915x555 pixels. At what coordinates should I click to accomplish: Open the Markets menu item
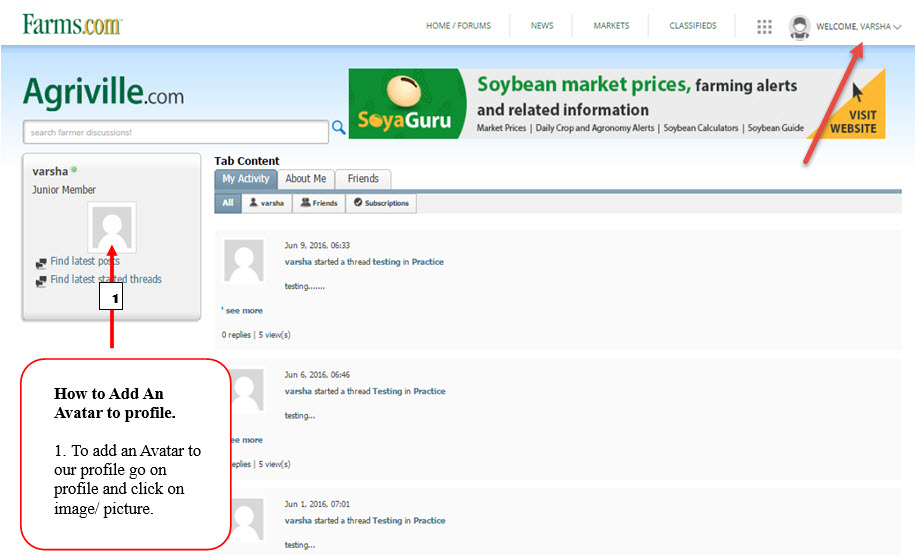(x=611, y=26)
